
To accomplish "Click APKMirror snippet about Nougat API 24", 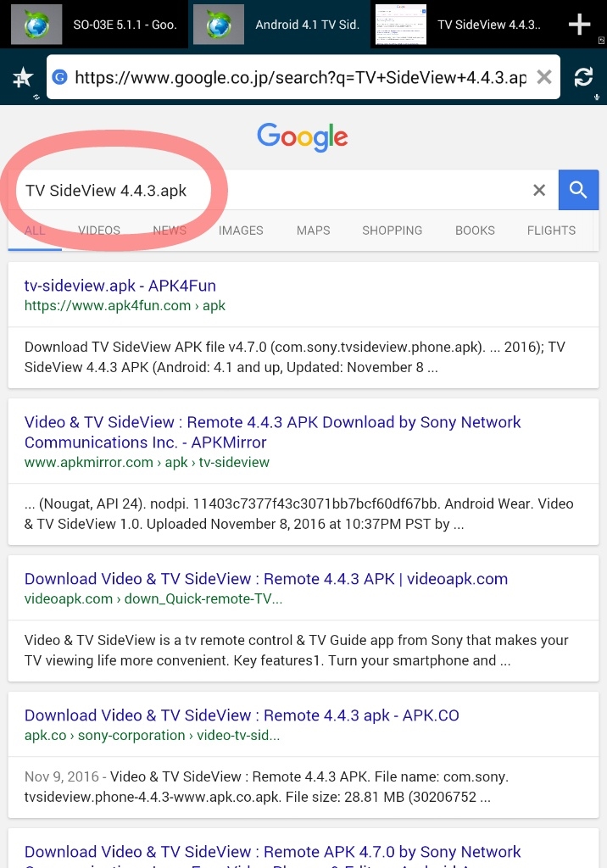I will [x=298, y=514].
